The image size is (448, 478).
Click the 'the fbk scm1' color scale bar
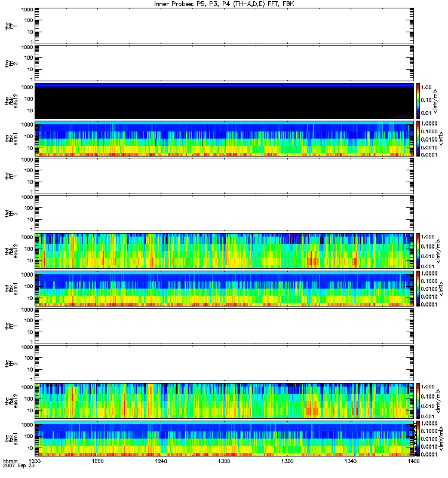point(418,439)
